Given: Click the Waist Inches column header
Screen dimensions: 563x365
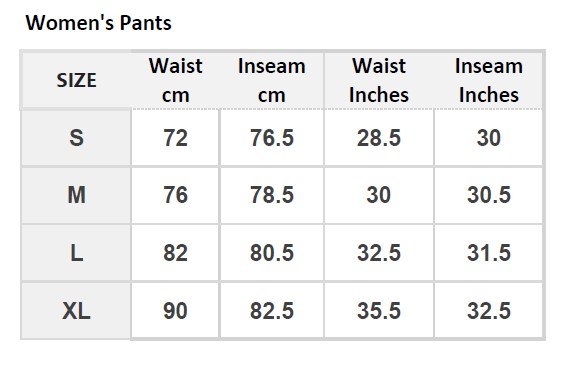Looking at the screenshot, I should 379,80.
